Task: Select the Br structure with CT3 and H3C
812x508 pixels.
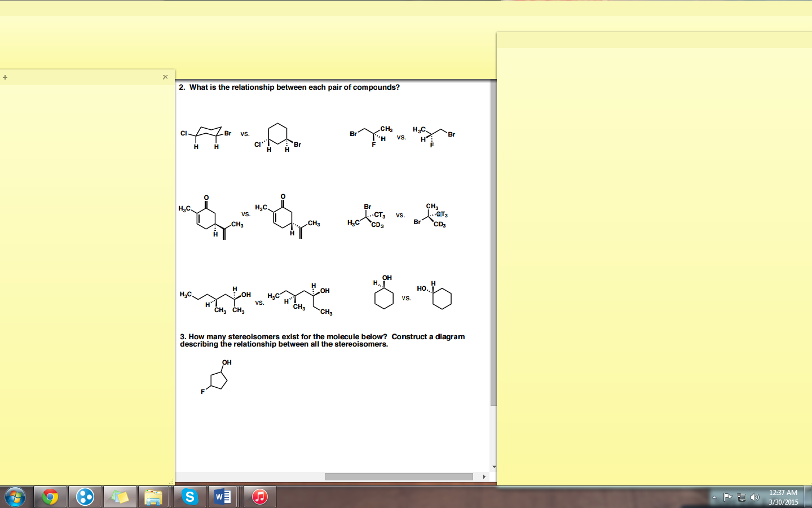Action: pos(367,217)
